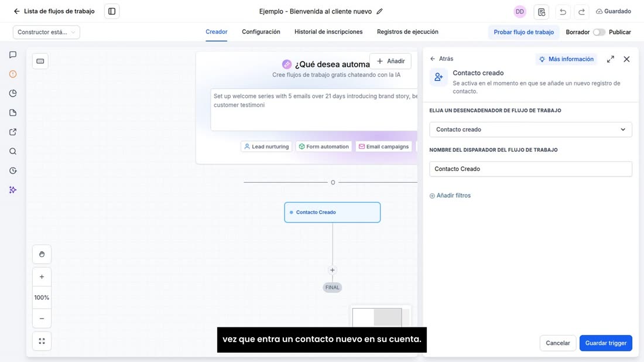The height and width of the screenshot is (362, 644).
Task: Redo the last change
Action: click(581, 12)
